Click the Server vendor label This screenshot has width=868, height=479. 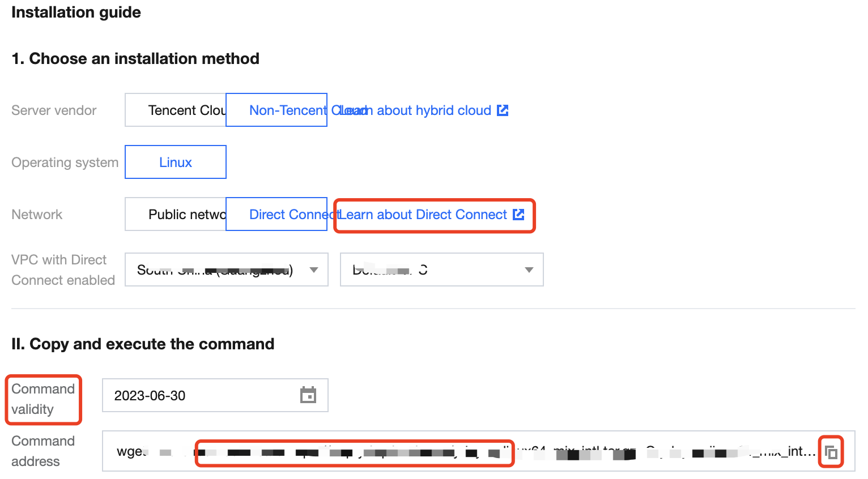click(54, 110)
